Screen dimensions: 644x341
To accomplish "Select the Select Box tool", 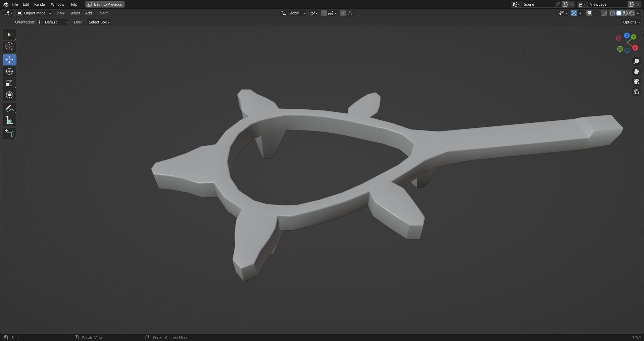I will coord(9,35).
